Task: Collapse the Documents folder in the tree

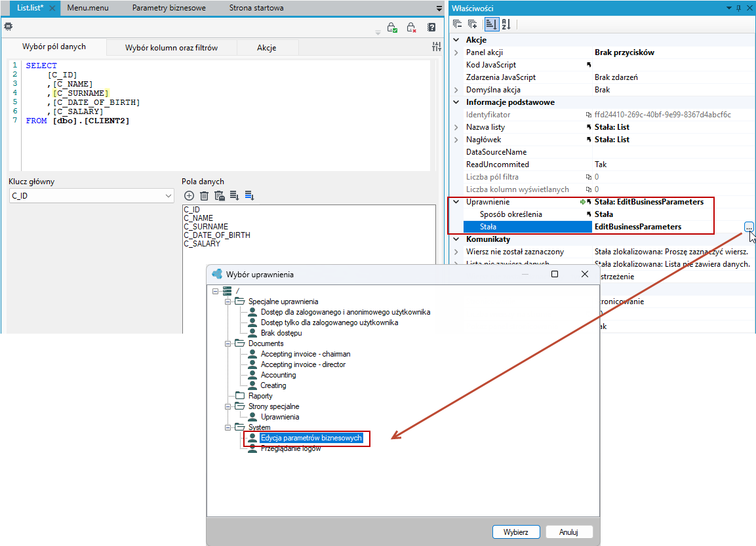Action: coord(228,343)
